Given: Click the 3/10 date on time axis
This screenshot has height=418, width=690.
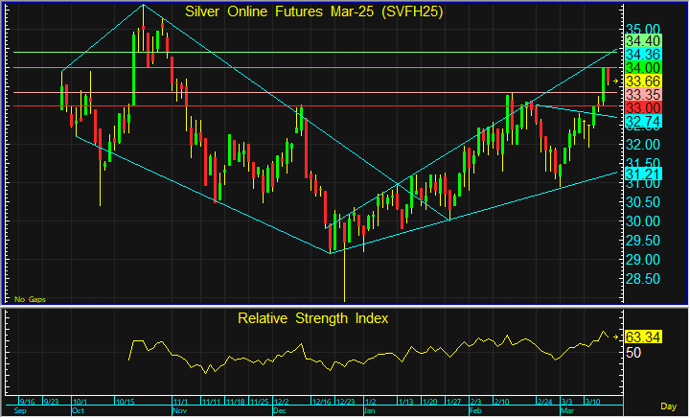Looking at the screenshot, I should click(x=593, y=401).
